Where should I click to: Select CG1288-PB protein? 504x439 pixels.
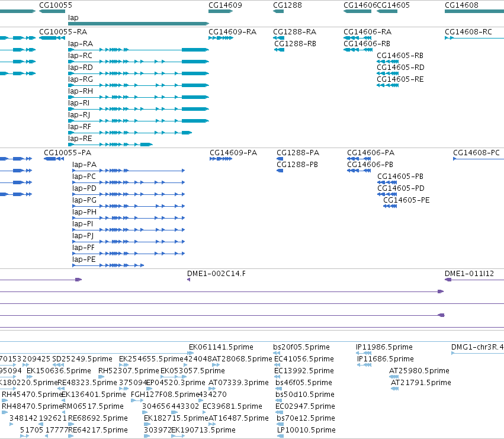point(280,171)
